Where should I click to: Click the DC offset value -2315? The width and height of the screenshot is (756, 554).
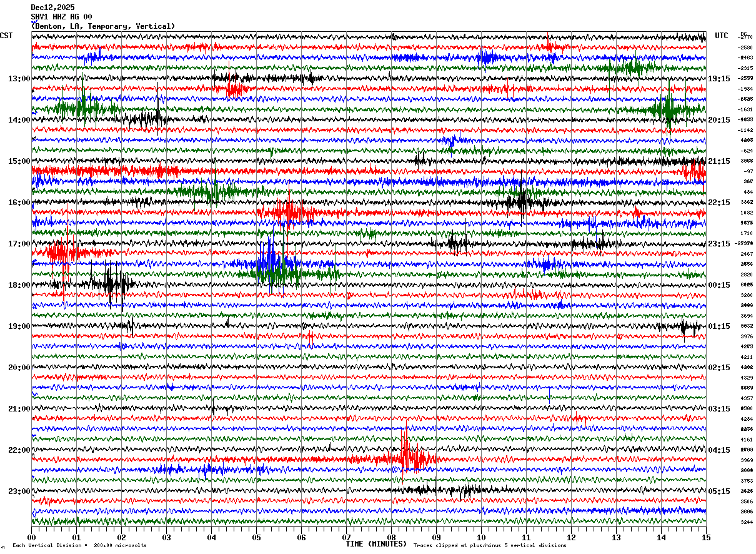click(745, 68)
